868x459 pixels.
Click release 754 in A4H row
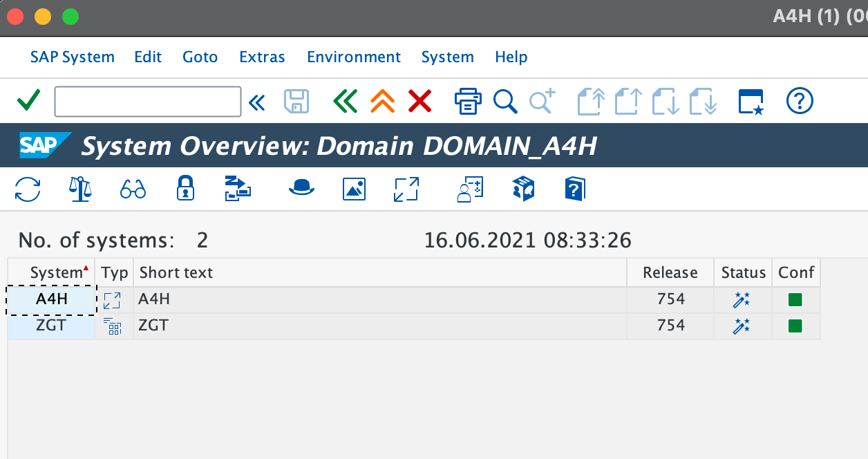670,299
